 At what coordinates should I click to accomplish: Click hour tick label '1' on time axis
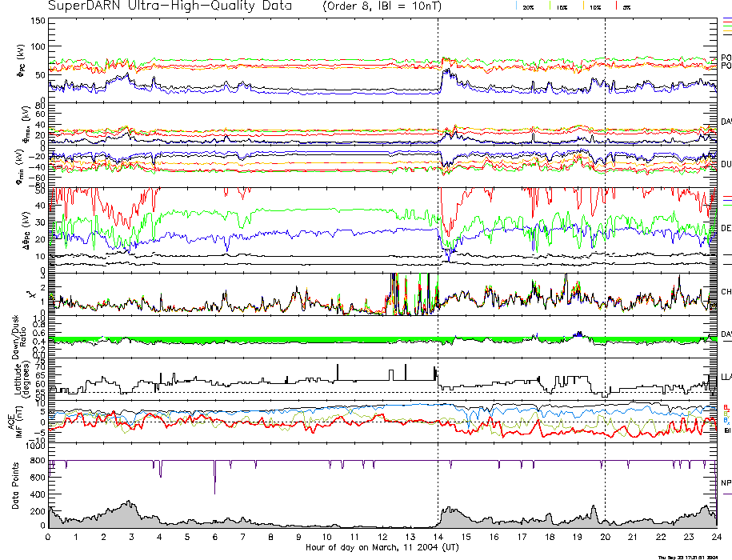tap(76, 537)
